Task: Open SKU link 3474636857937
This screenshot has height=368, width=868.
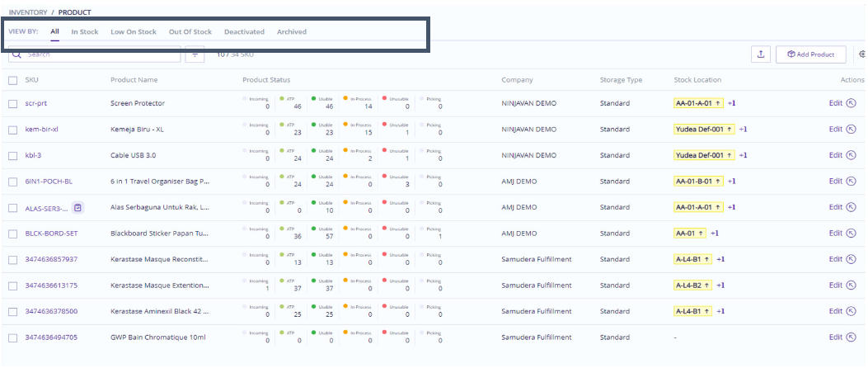Action: [51, 259]
